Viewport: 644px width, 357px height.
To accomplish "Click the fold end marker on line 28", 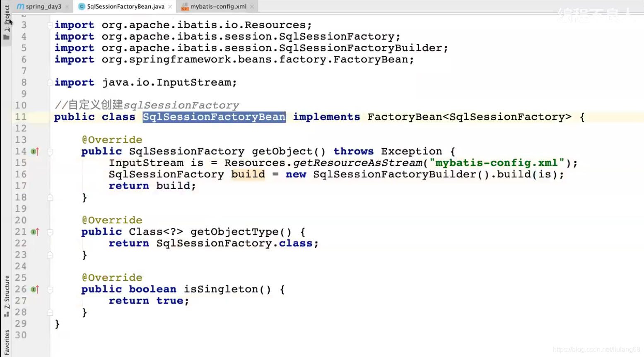I will 50,313.
